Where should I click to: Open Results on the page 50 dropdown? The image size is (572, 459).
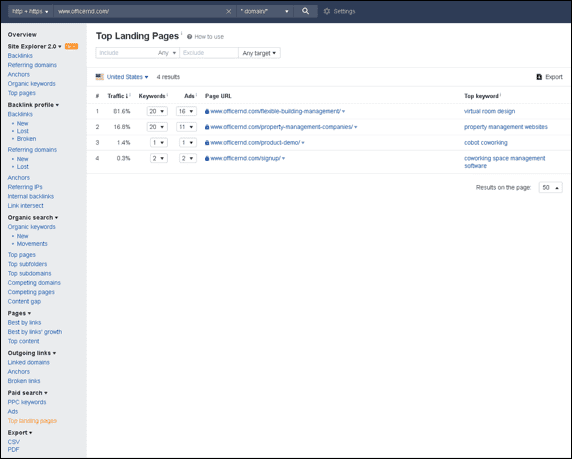(550, 188)
